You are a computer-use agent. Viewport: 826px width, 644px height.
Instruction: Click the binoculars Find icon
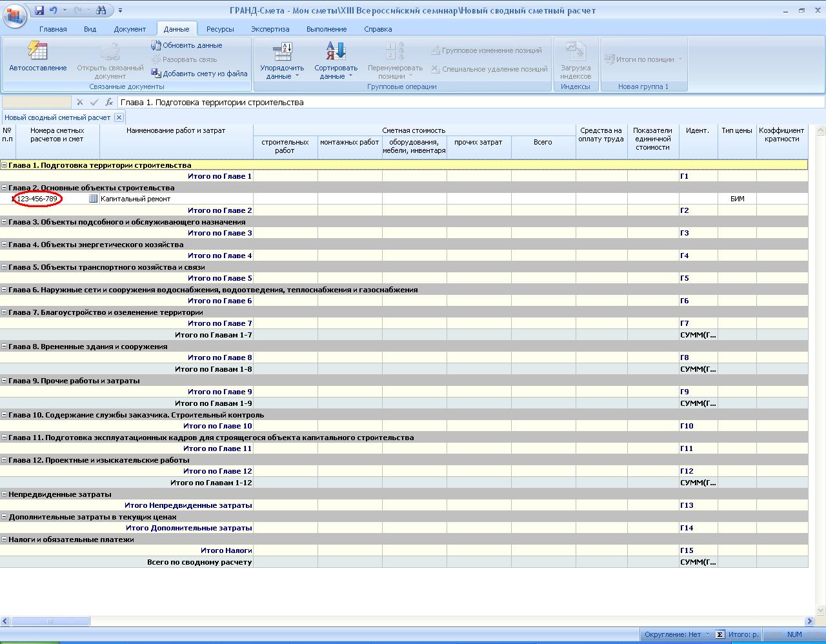pyautogui.click(x=101, y=10)
